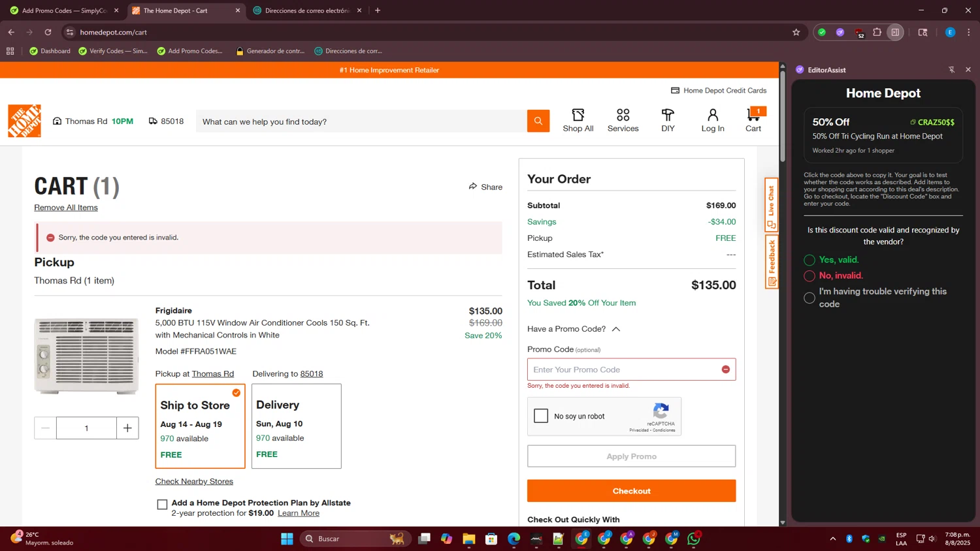This screenshot has width=980, height=551.
Task: Click Learn More about protection plan
Action: click(299, 513)
